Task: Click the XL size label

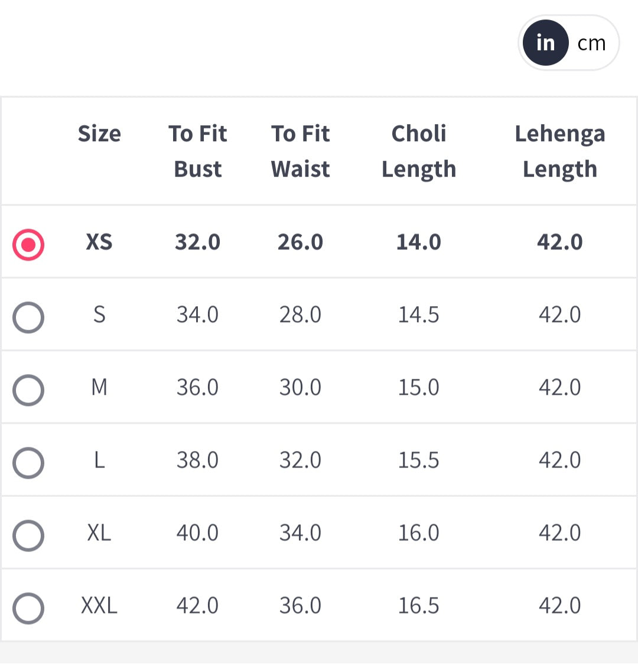Action: 99,533
